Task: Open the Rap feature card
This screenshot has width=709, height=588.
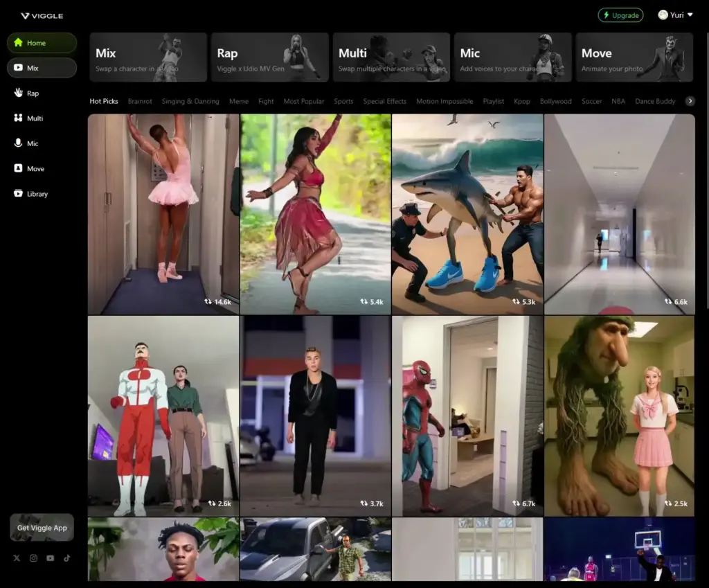Action: click(x=269, y=57)
